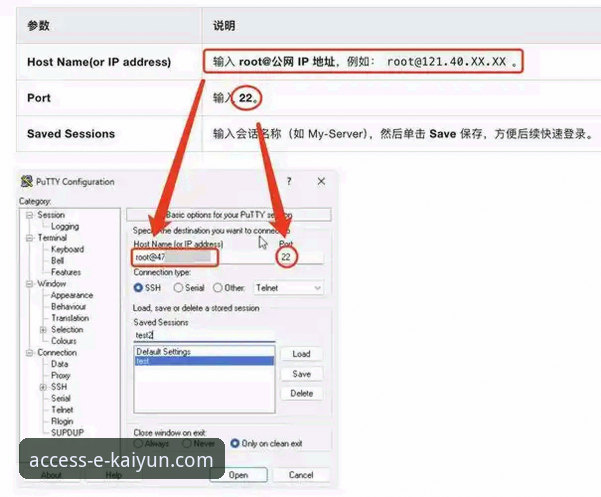Open the Data settings category
This screenshot has width=601, height=497.
click(x=59, y=364)
